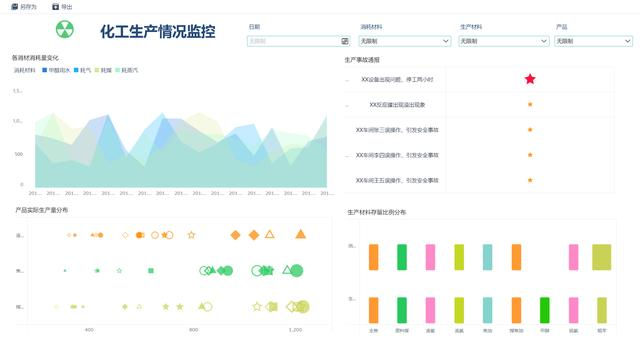Click the hollow orange star scatter marker
The image size is (640, 360).
click(191, 235)
